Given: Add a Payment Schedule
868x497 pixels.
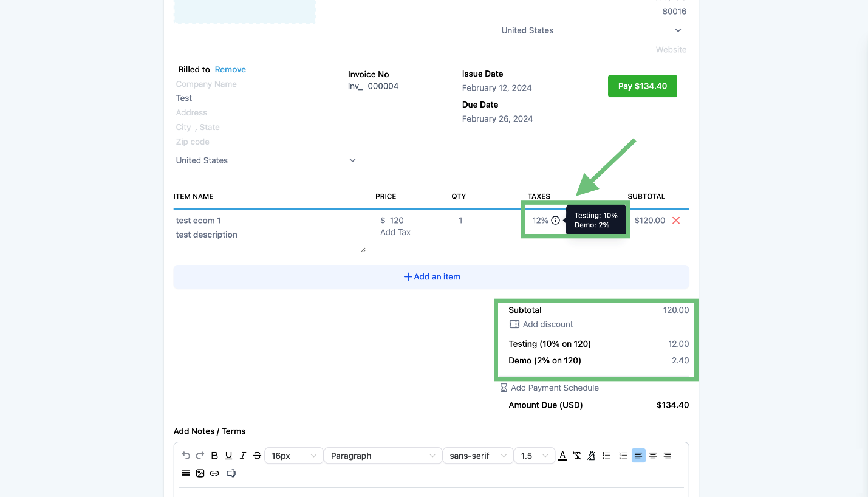Looking at the screenshot, I should pyautogui.click(x=555, y=388).
